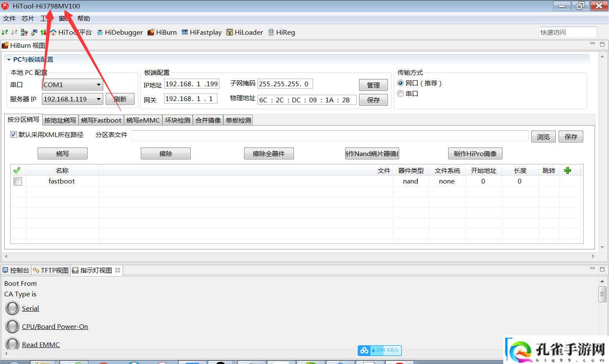
Task: Open the TFTP视图 tab
Action: point(51,270)
